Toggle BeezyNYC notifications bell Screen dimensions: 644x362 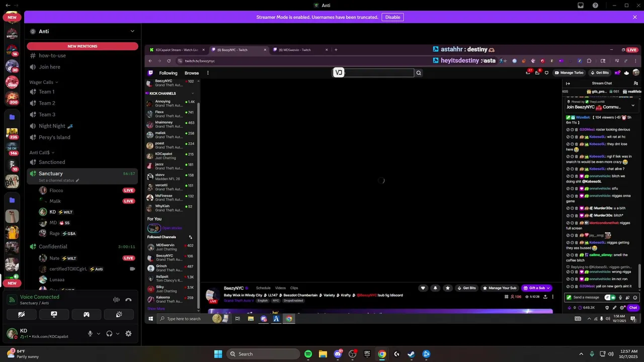[435, 288]
